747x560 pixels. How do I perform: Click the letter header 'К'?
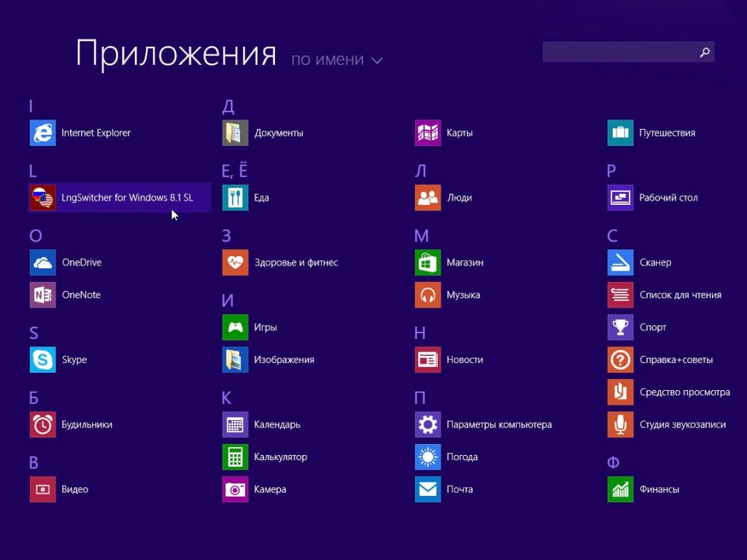(226, 397)
